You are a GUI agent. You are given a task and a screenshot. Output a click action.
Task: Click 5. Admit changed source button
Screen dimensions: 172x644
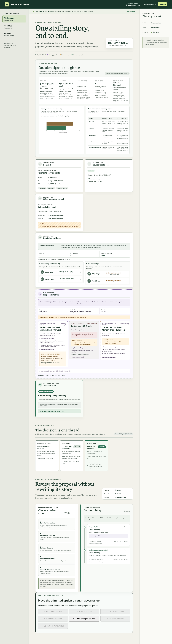click(x=84, y=619)
